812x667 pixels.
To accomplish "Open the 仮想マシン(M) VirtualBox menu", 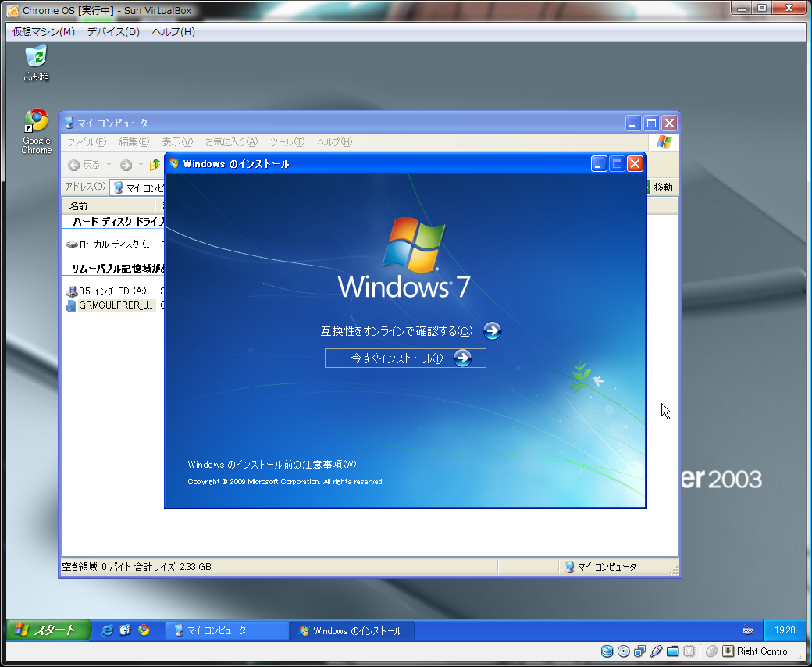I will pos(44,31).
